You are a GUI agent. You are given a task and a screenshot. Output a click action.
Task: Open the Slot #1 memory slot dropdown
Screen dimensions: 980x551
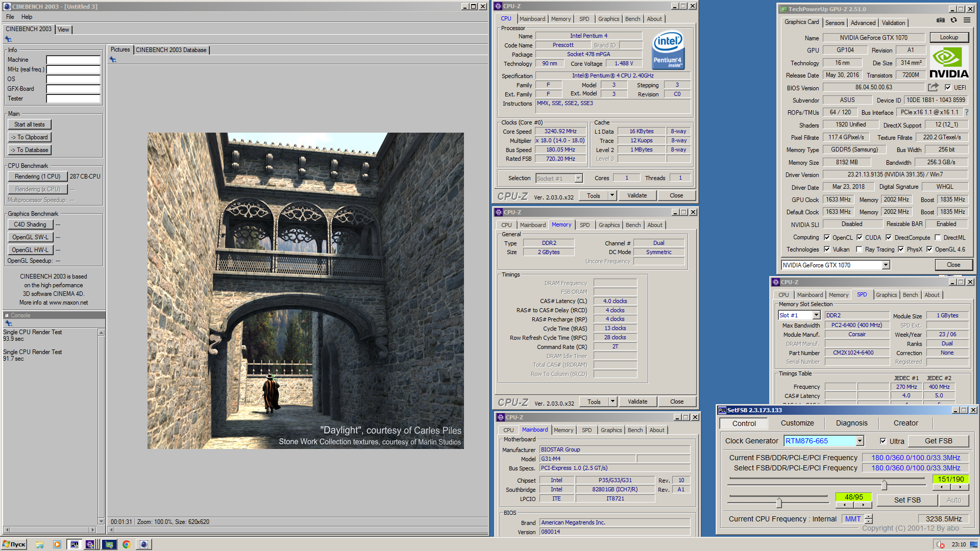816,315
